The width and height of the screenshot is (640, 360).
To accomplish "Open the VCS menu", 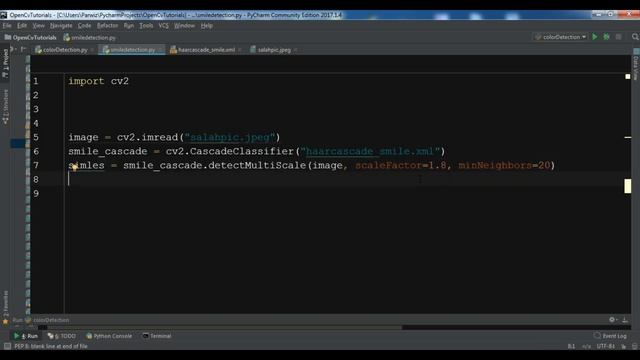I will point(163,26).
